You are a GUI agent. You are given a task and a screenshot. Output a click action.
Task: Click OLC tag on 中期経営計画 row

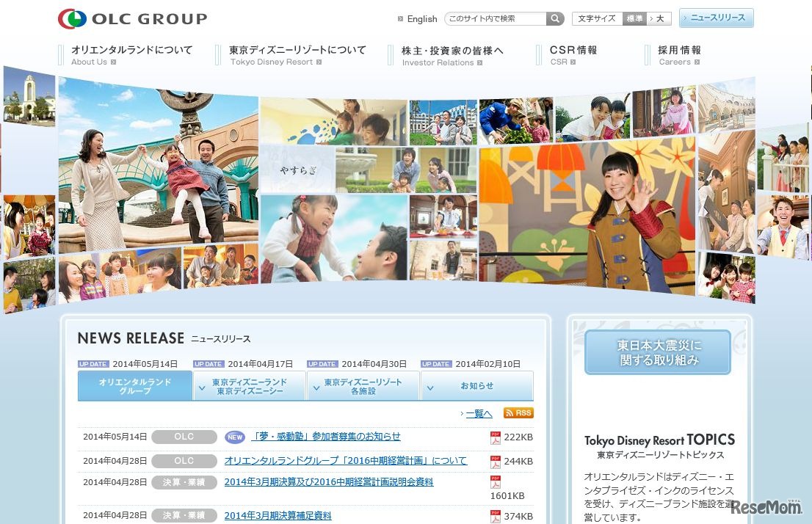coord(184,461)
